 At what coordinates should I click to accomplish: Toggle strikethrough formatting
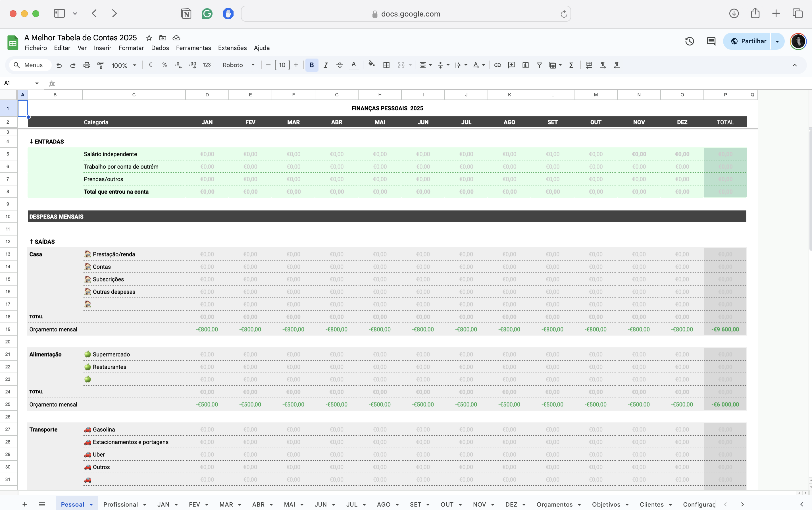[x=340, y=65]
